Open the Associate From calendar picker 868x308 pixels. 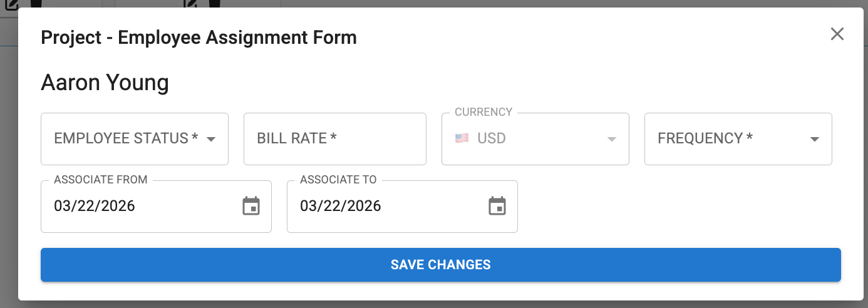251,206
